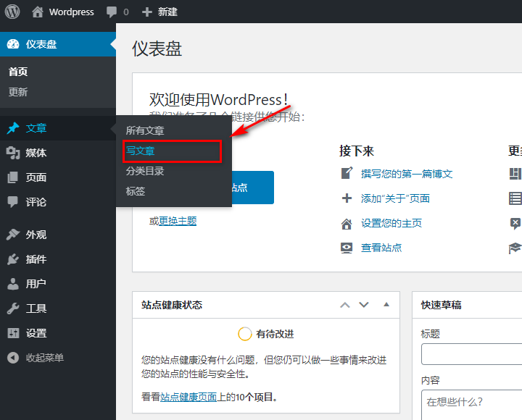The width and height of the screenshot is (522, 420).
Task: Click 撰写您的第一篇博文 link
Action: tap(407, 174)
